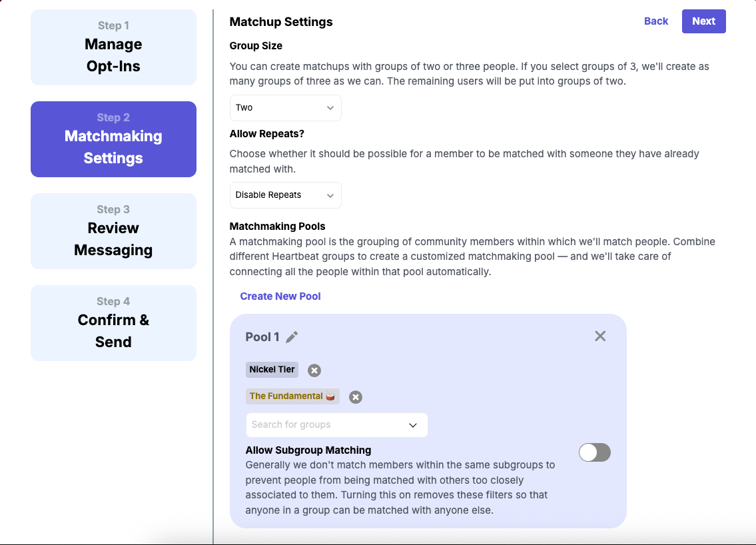Open Step 4 Confirm & Send
Screen dimensions: 756x545
[113, 323]
